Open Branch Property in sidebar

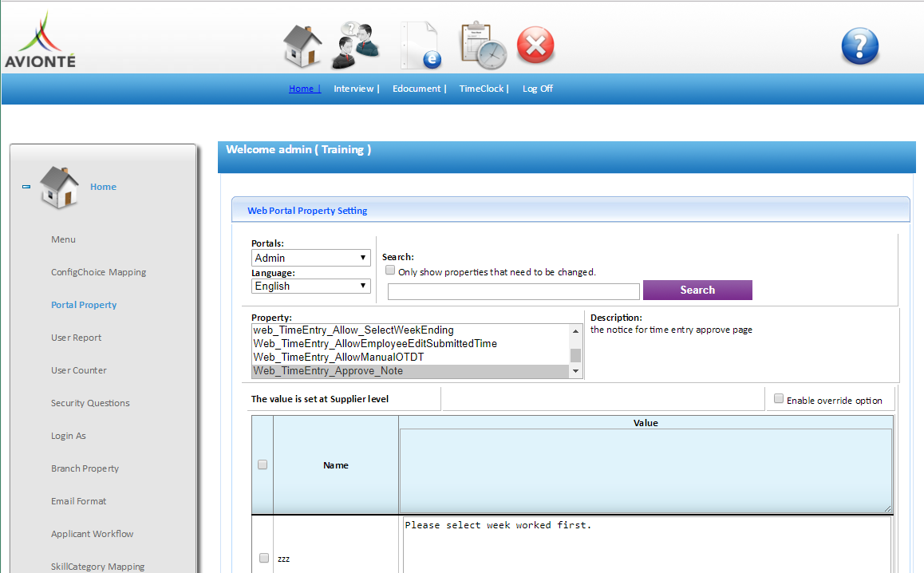85,468
